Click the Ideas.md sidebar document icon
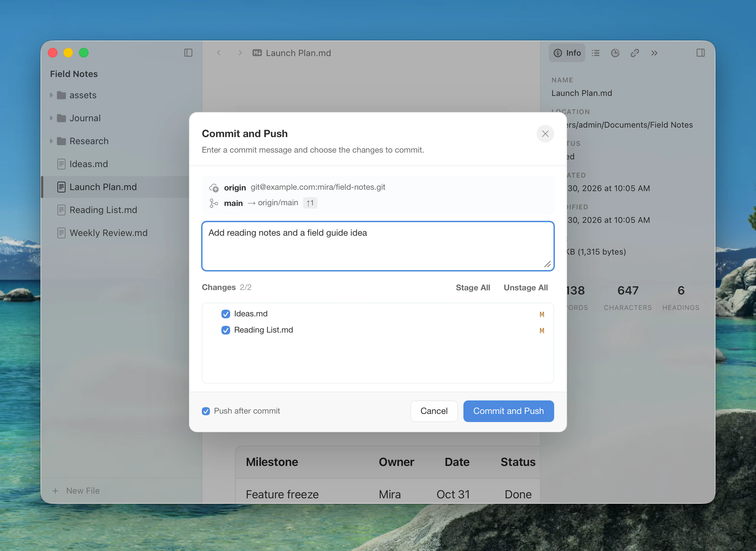This screenshot has height=551, width=756. 61,164
